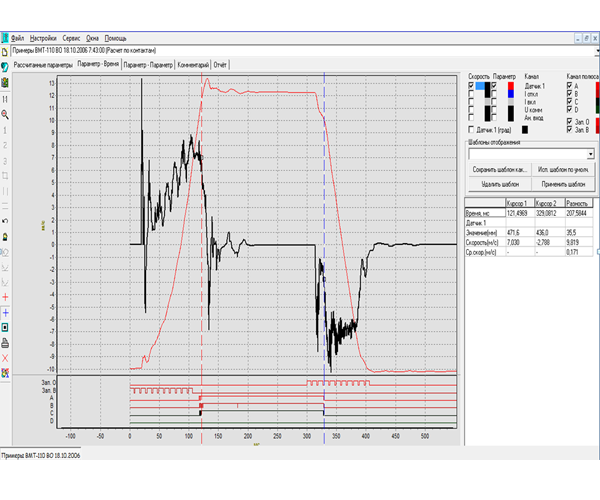Screen dimensions: 600x500
Task: Enable Параметр checkbox for I вкл
Action: click(494, 102)
